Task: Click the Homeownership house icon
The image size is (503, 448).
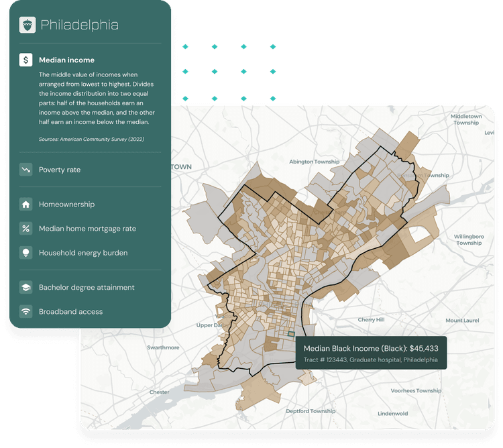Action: pyautogui.click(x=25, y=205)
